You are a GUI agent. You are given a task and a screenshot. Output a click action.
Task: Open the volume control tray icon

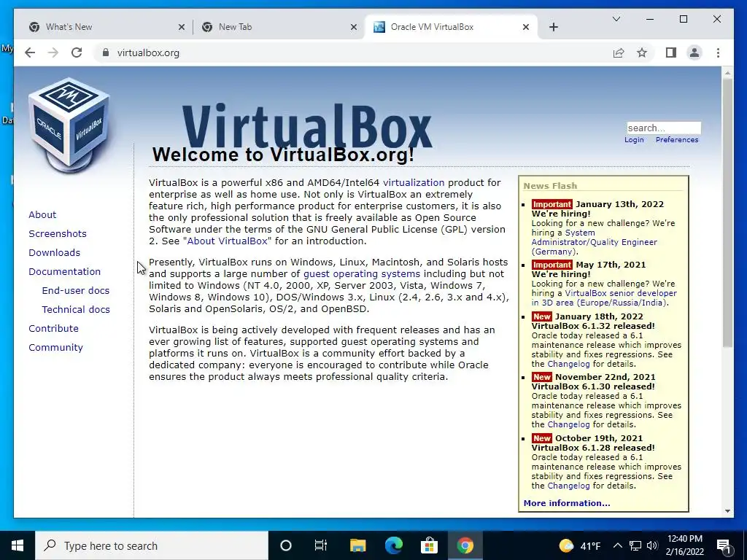652,545
